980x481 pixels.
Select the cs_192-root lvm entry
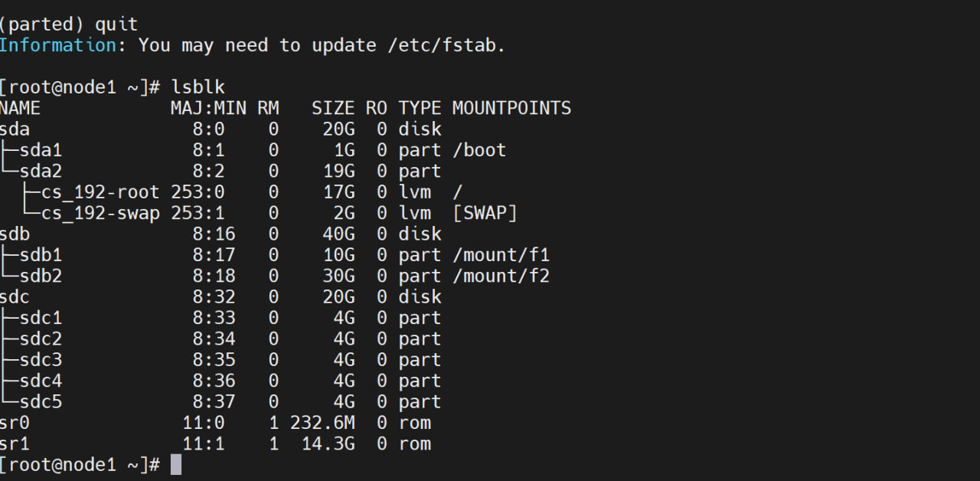click(100, 192)
